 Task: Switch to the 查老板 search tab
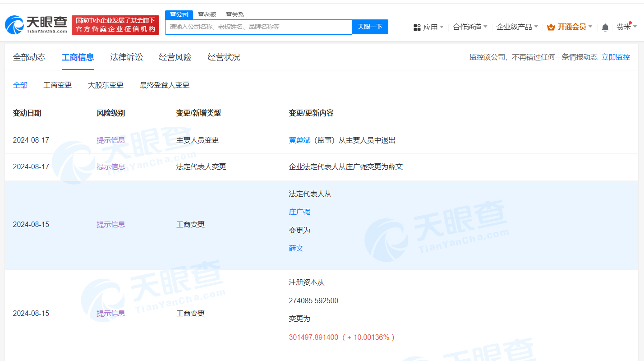click(207, 14)
